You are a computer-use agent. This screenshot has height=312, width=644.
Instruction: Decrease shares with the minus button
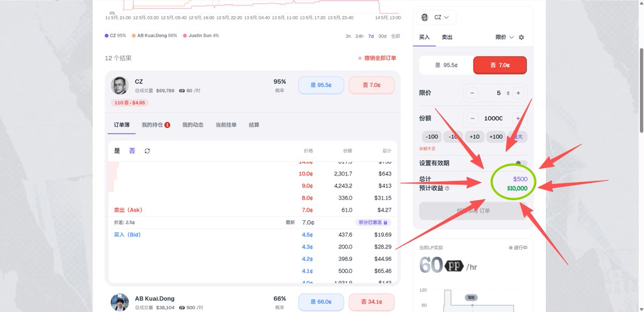(473, 119)
